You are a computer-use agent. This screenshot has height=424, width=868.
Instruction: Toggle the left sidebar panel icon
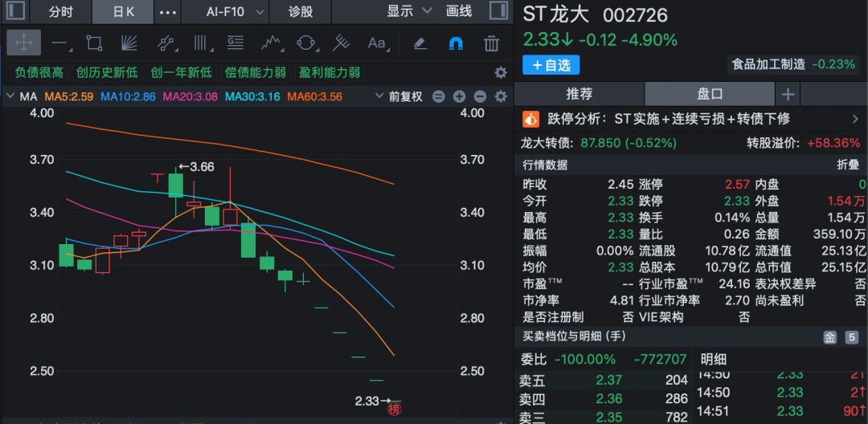[x=16, y=11]
